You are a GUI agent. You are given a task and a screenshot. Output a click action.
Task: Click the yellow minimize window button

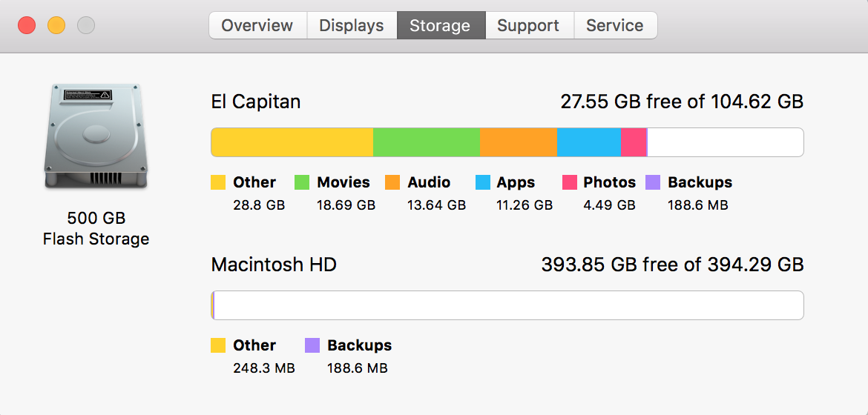(x=56, y=25)
